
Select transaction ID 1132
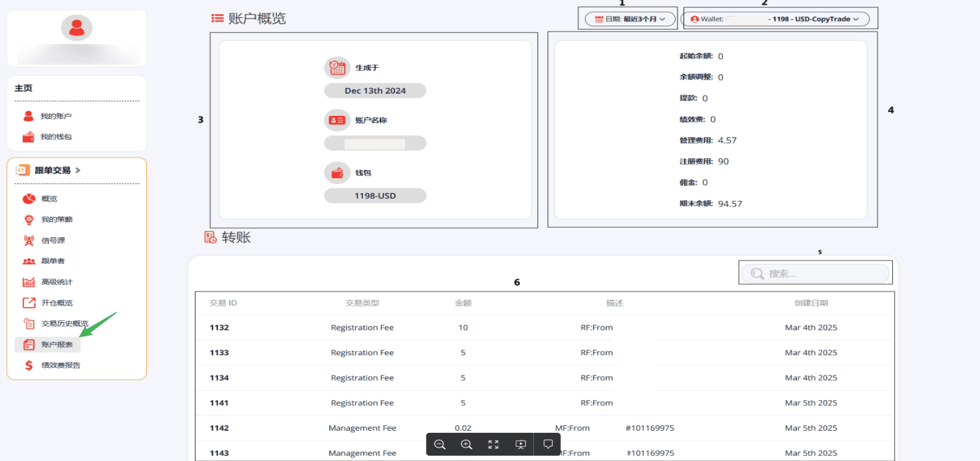click(219, 328)
